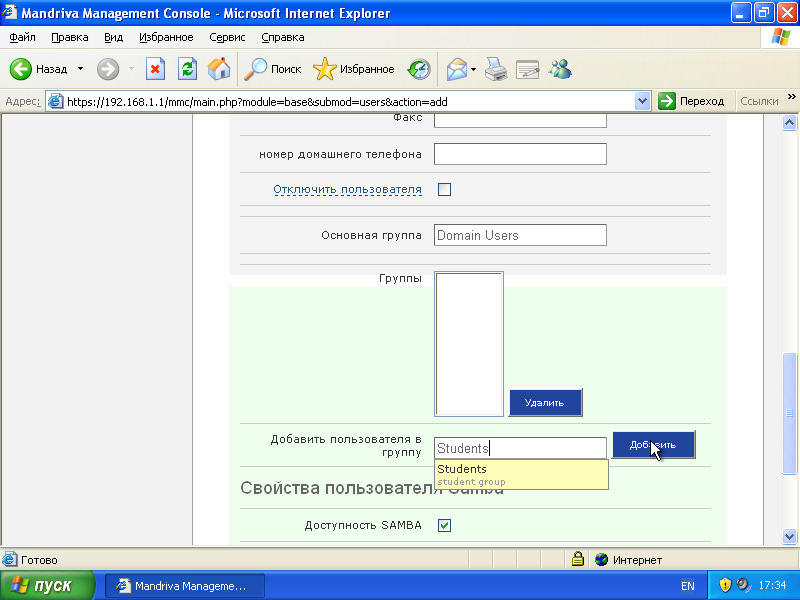Click the Добавить пользователя в группу field
The width and height of the screenshot is (800, 600).
point(520,448)
